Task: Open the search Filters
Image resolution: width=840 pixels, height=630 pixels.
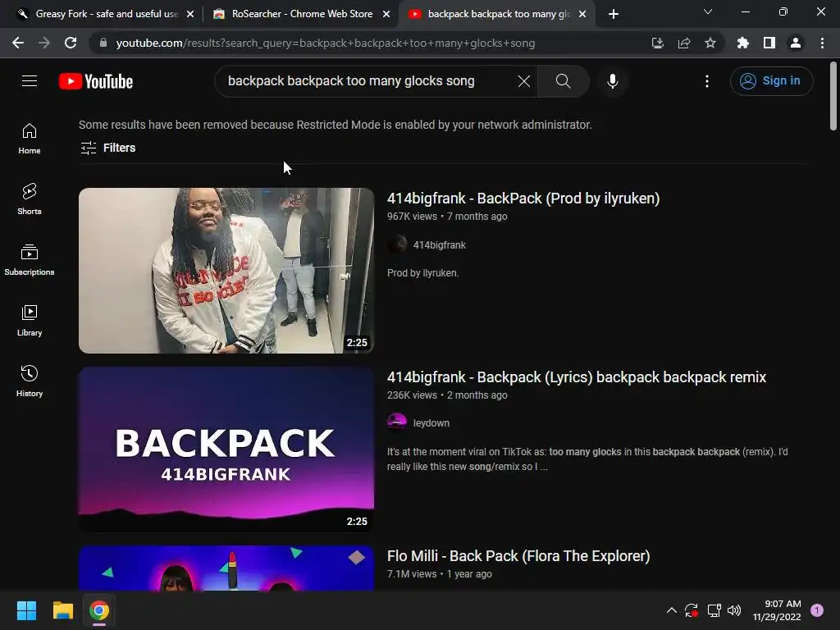Action: (107, 148)
